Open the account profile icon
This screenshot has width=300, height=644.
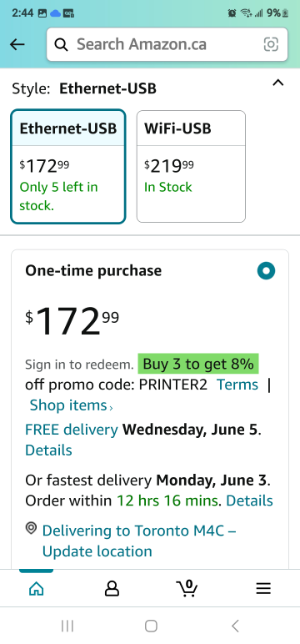[112, 589]
